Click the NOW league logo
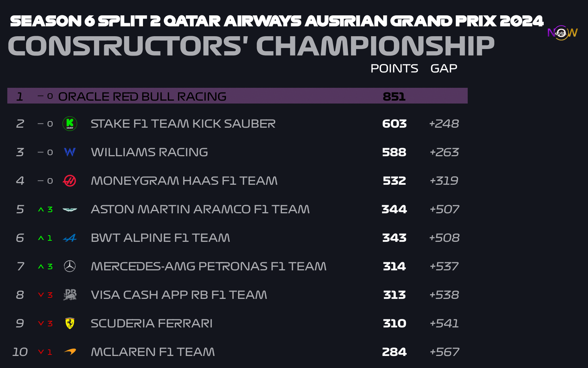 [562, 33]
